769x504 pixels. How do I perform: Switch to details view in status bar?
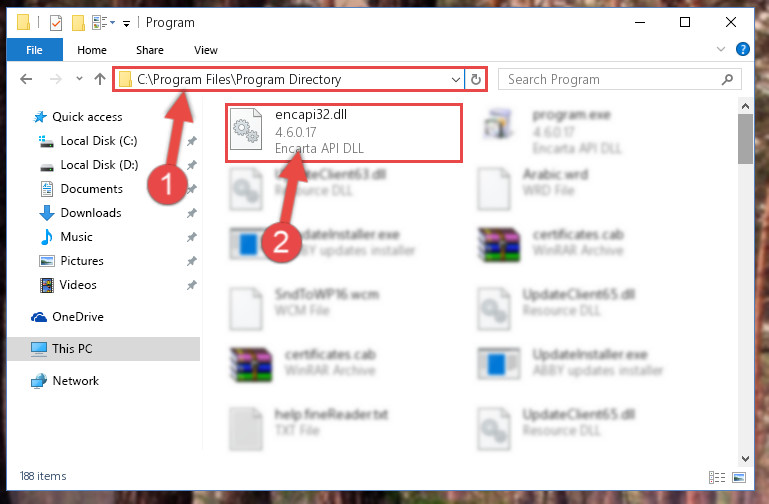(717, 477)
